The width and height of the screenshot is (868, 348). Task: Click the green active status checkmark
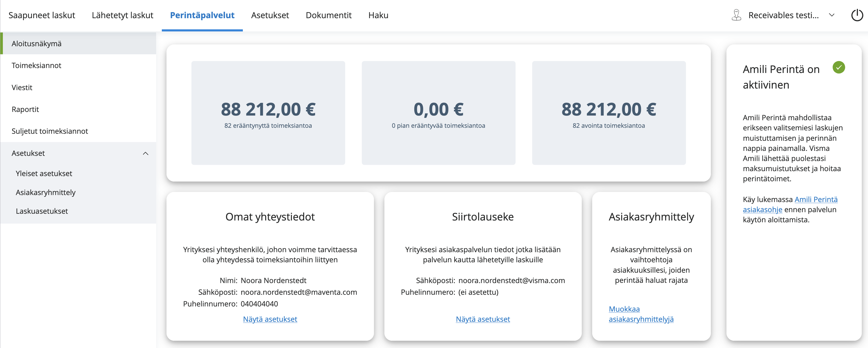click(838, 67)
